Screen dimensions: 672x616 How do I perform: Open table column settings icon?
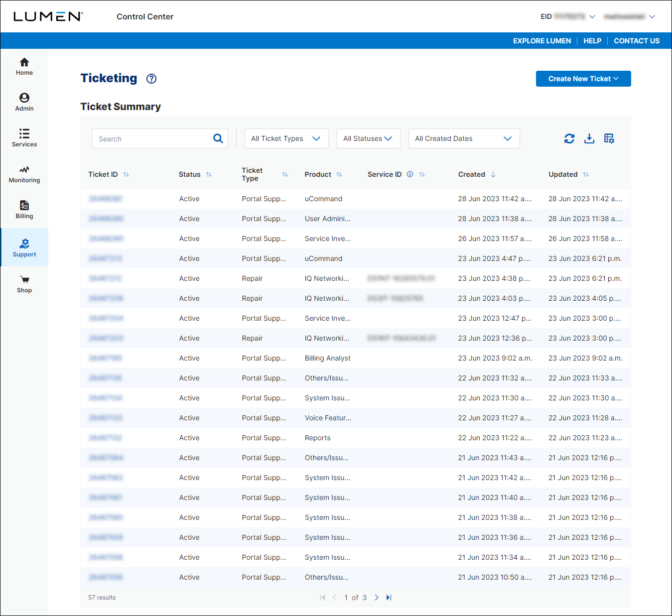point(609,138)
